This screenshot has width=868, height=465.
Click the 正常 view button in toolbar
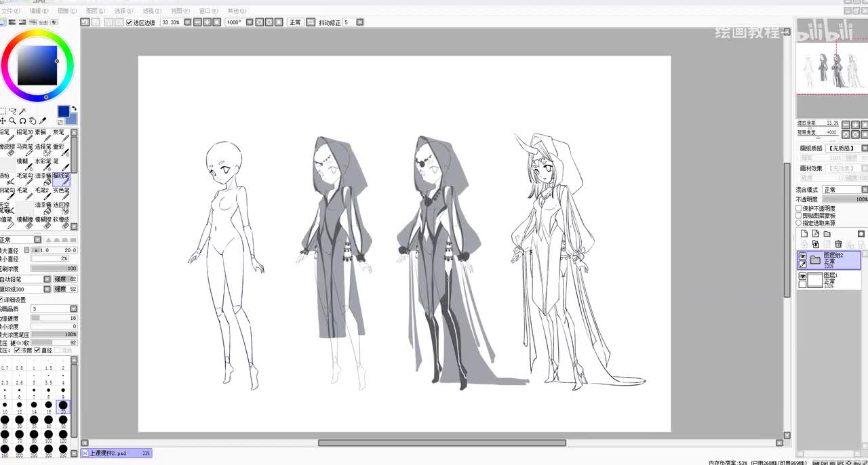pos(295,22)
